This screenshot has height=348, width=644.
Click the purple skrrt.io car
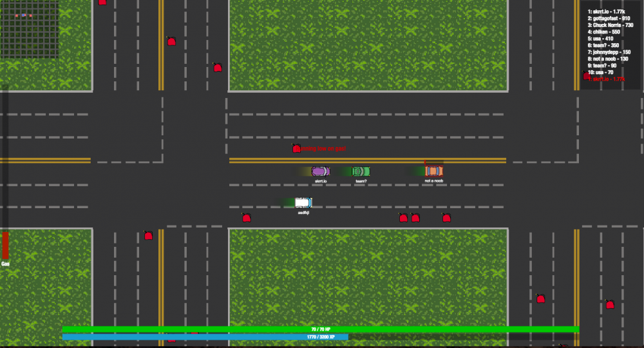[x=320, y=171]
